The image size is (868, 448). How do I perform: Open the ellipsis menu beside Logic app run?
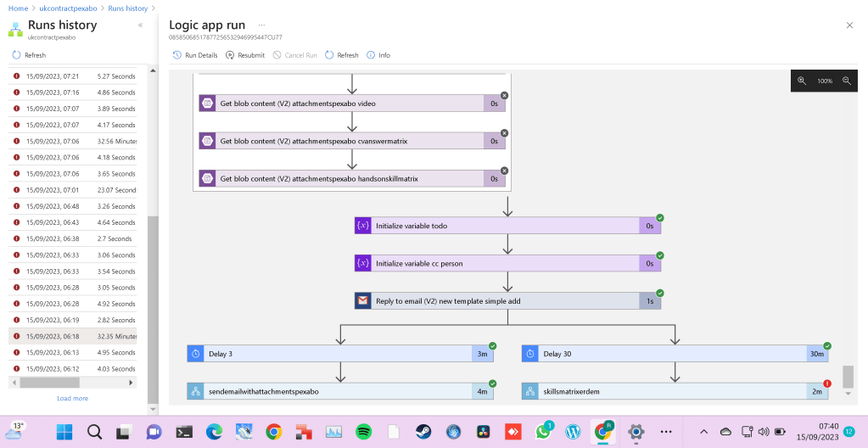[261, 25]
